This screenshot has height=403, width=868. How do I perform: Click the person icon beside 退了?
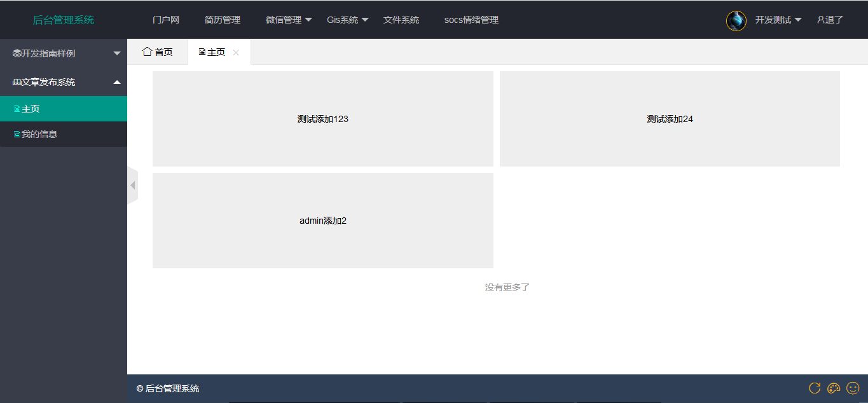[821, 20]
